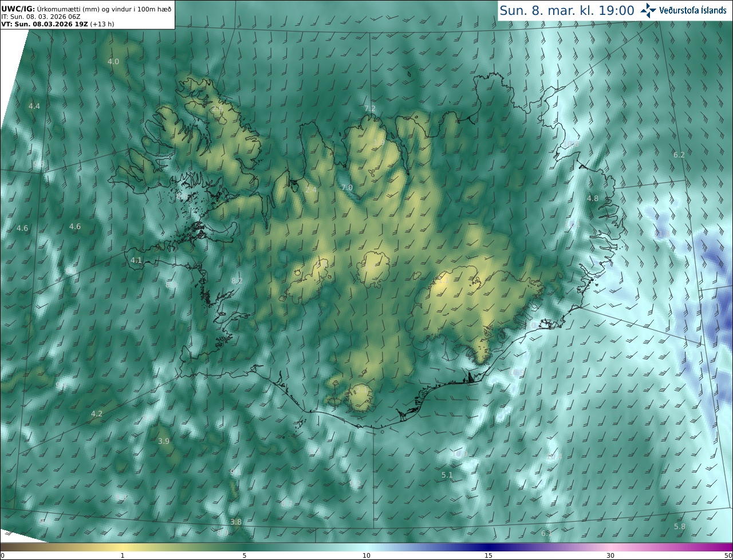This screenshot has height=560, width=733.
Task: Click the map value 5.8
Action: (x=680, y=526)
